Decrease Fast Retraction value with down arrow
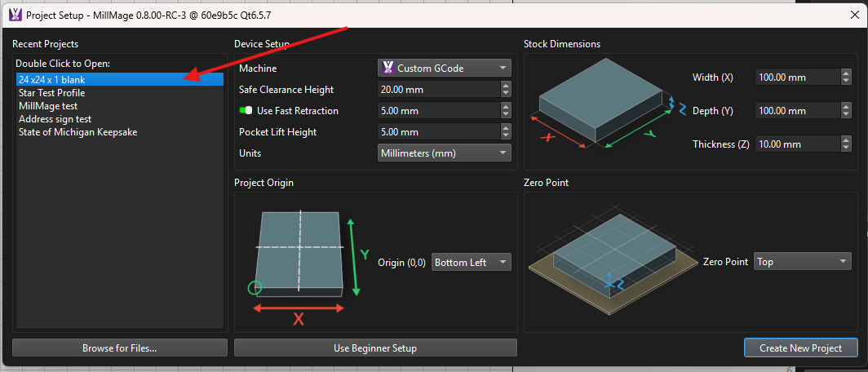 506,114
